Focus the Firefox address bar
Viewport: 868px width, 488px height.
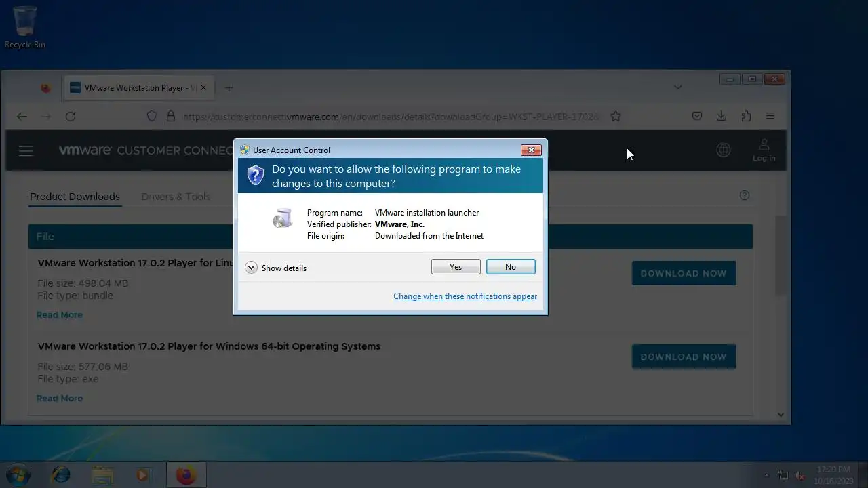click(x=391, y=117)
